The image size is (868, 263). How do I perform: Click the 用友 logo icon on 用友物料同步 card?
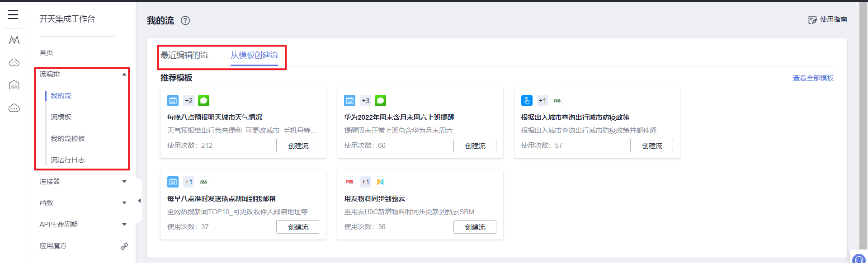(349, 182)
